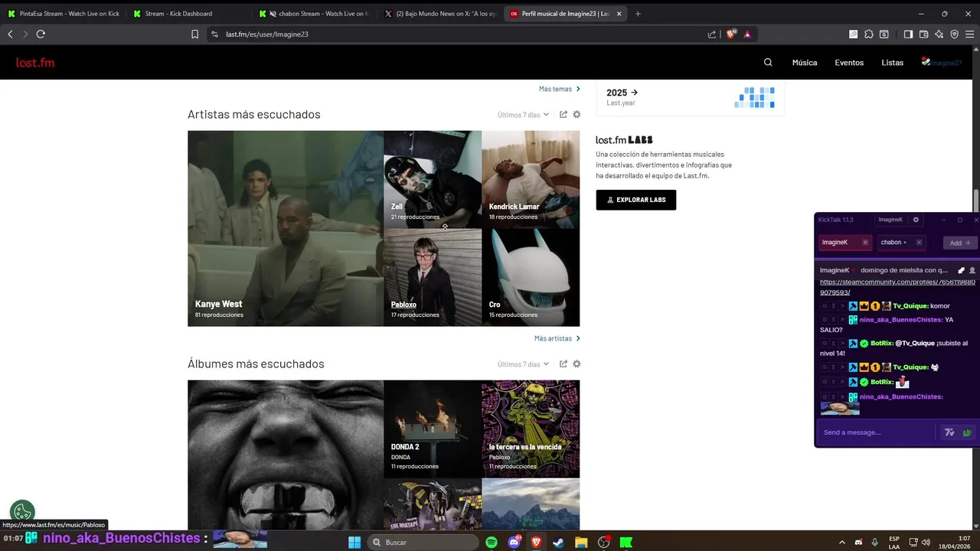Open the Cro artist tile
The height and width of the screenshot is (551, 980).
click(x=531, y=277)
